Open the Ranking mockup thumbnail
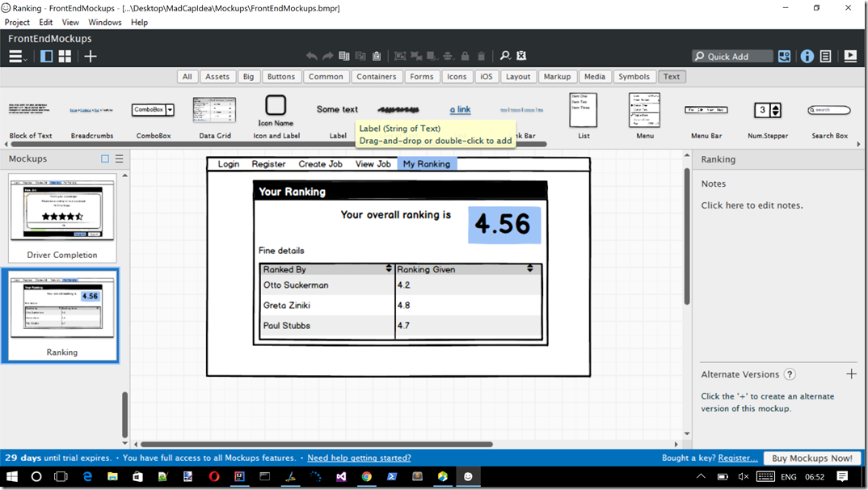 click(x=61, y=315)
